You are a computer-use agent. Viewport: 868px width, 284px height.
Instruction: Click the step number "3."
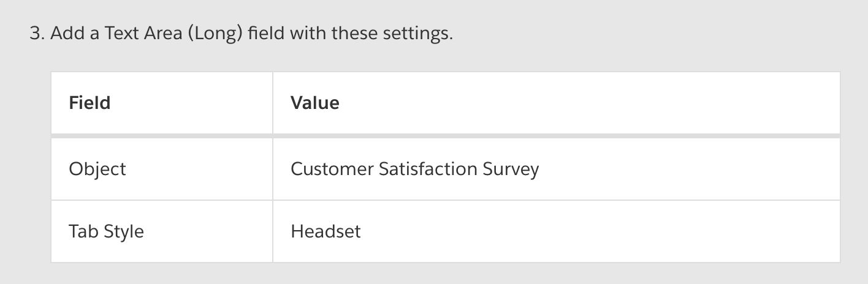(37, 33)
